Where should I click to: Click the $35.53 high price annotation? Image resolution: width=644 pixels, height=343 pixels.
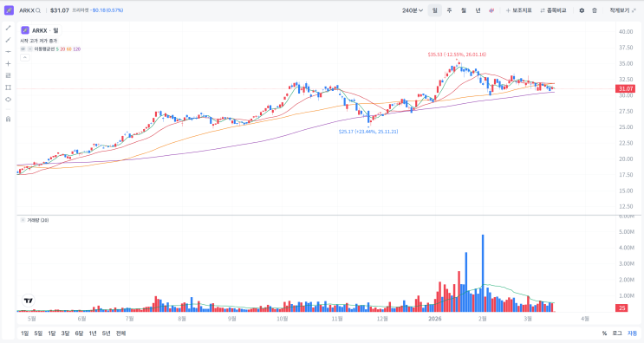457,55
